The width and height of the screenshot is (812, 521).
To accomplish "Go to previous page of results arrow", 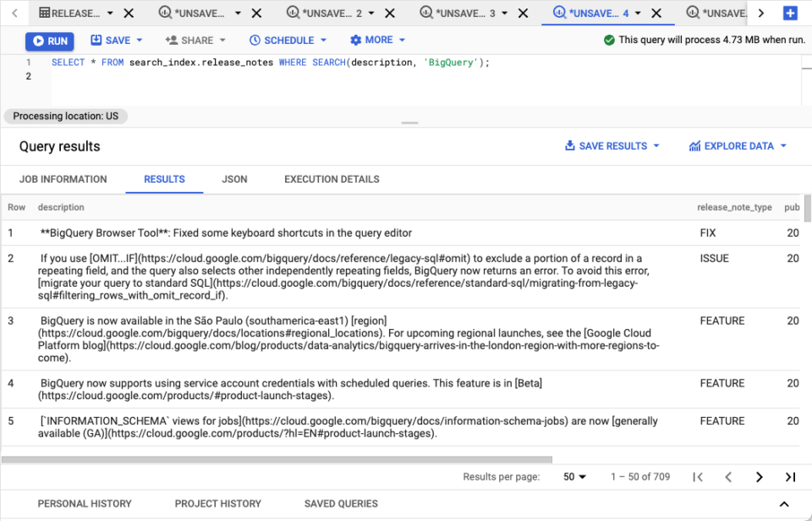I will [728, 477].
